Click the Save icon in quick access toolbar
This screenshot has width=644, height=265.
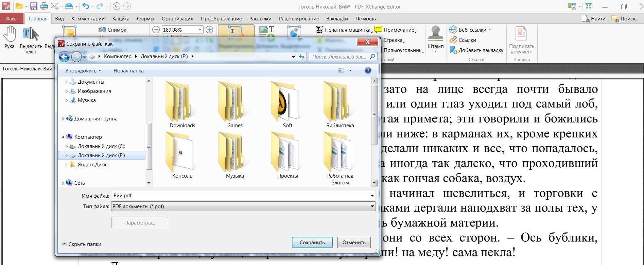pyautogui.click(x=33, y=6)
